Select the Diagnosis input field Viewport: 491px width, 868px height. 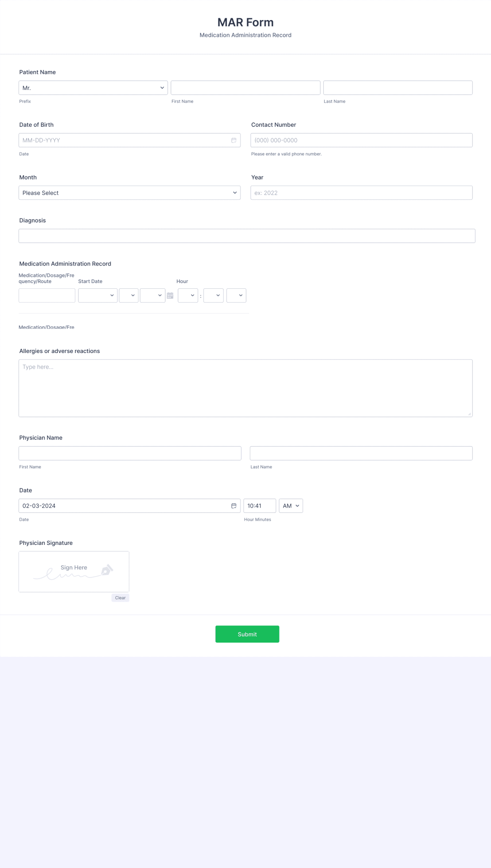pyautogui.click(x=246, y=236)
